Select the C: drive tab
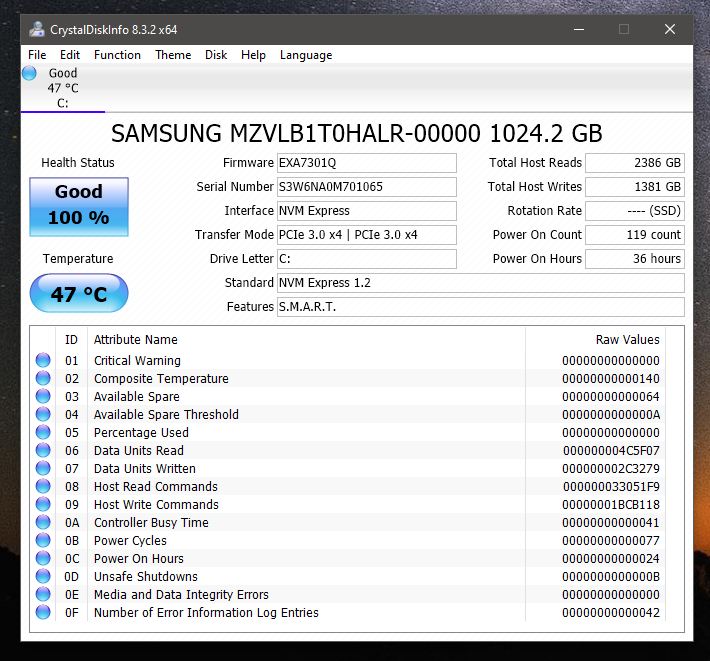 tap(63, 88)
